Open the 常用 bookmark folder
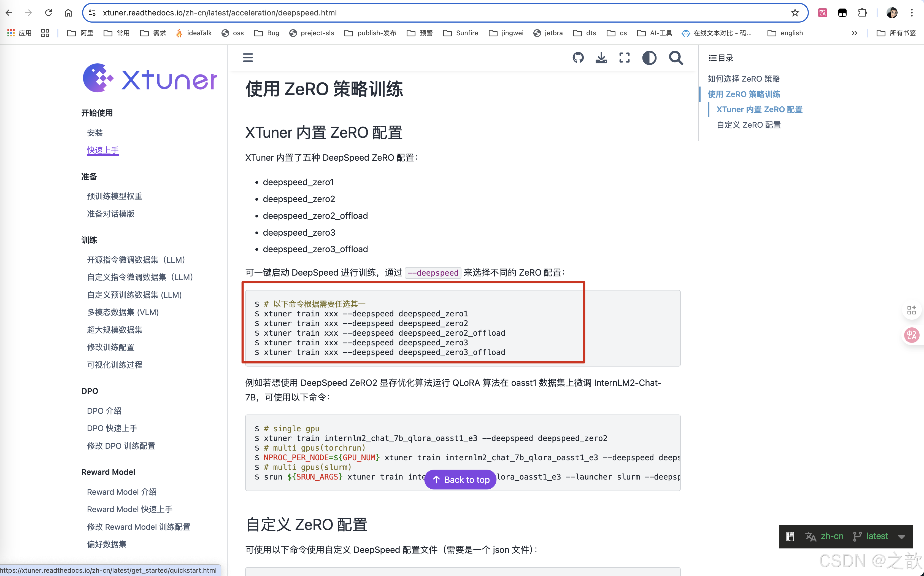The width and height of the screenshot is (924, 576). (117, 33)
